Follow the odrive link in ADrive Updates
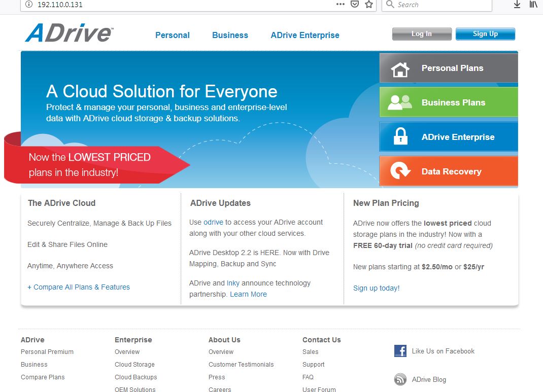This screenshot has width=543, height=392. point(213,222)
